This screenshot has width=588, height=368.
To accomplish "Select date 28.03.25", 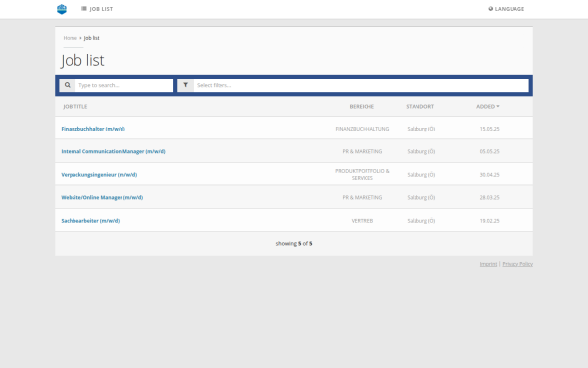I will [489, 197].
